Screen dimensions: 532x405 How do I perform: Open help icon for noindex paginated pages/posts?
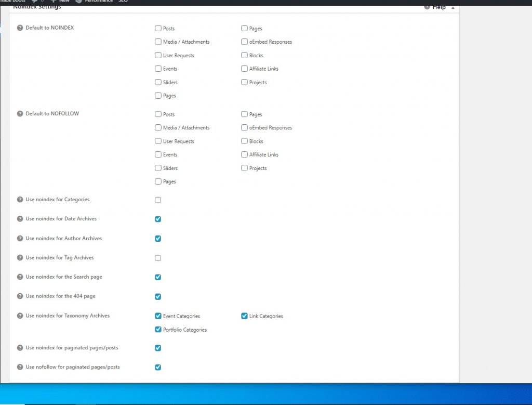[20, 348]
